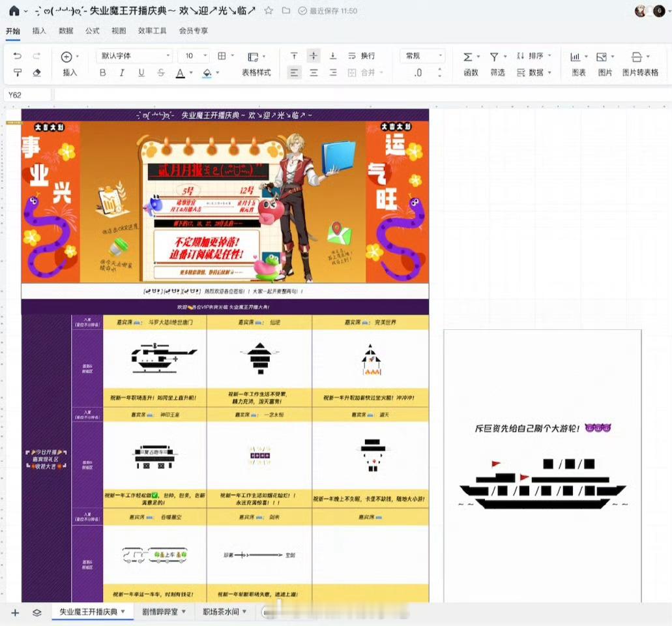The height and width of the screenshot is (626, 672).
Task: Toggle Underline formatting
Action: (x=141, y=73)
